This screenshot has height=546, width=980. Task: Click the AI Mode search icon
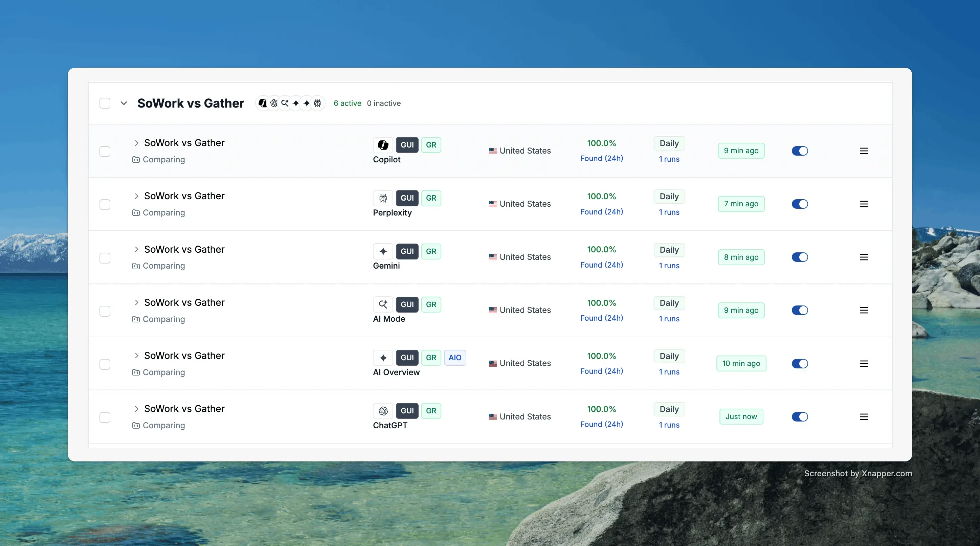tap(383, 304)
